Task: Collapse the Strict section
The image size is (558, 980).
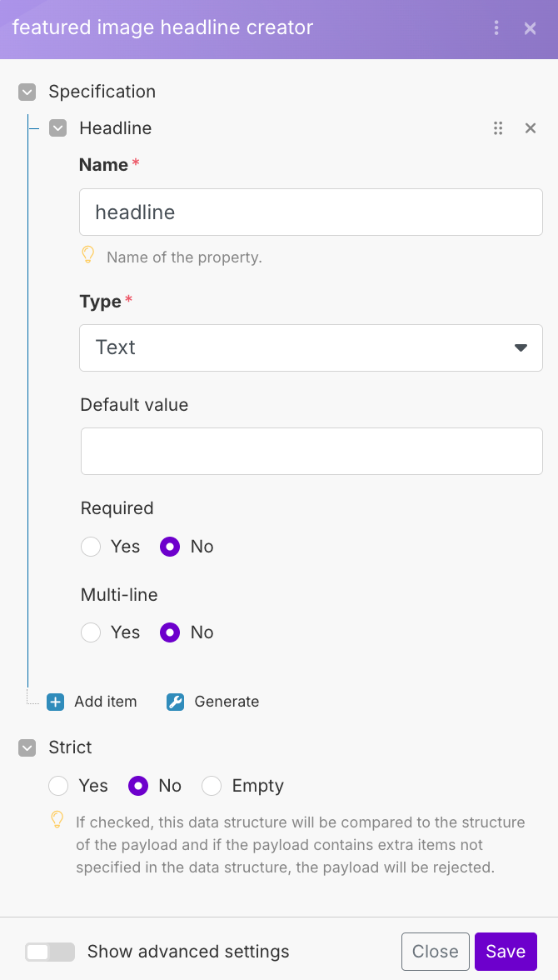Action: click(x=27, y=747)
